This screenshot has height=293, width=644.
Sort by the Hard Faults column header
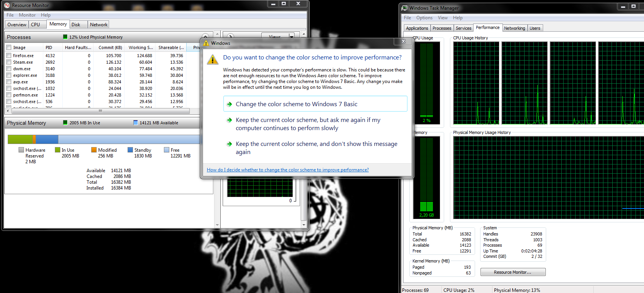click(x=78, y=47)
